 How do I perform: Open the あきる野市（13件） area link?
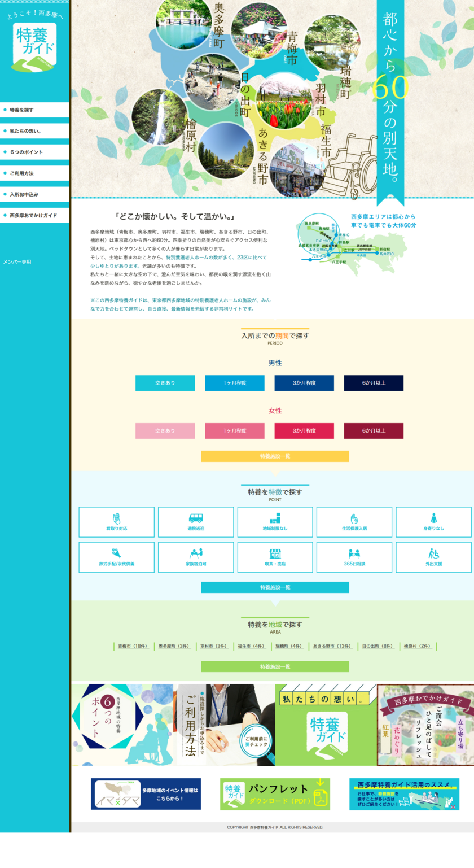click(x=332, y=646)
